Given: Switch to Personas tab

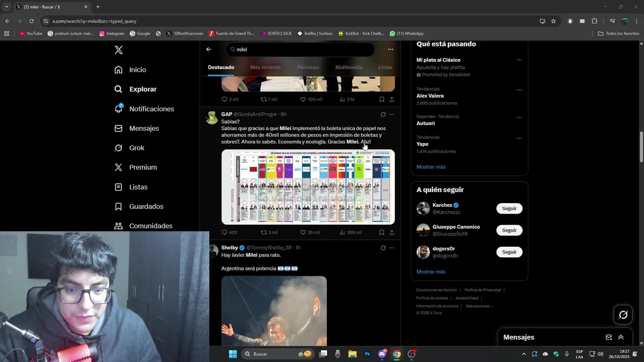Looking at the screenshot, I should [308, 67].
